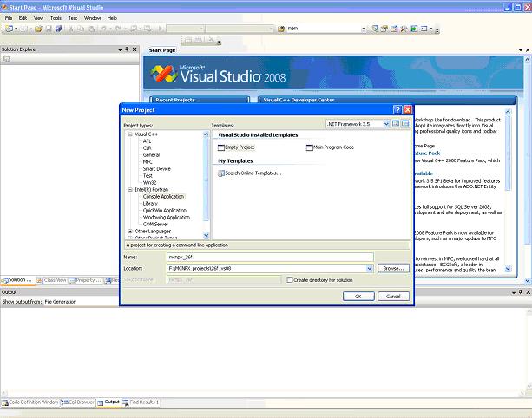Open Object Browser from toolbar icon
Image resolution: width=532 pixels, height=418 pixels.
(394, 29)
